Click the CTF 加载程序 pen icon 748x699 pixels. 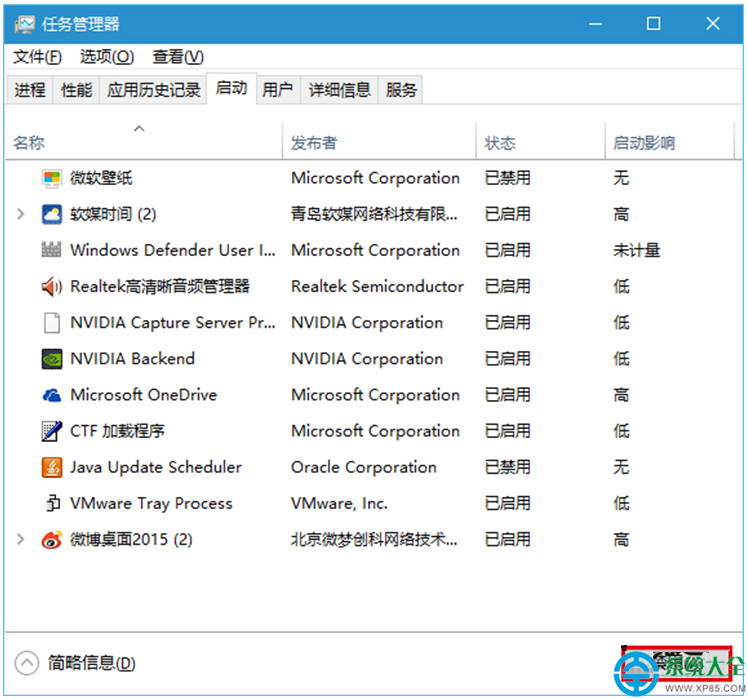52,431
